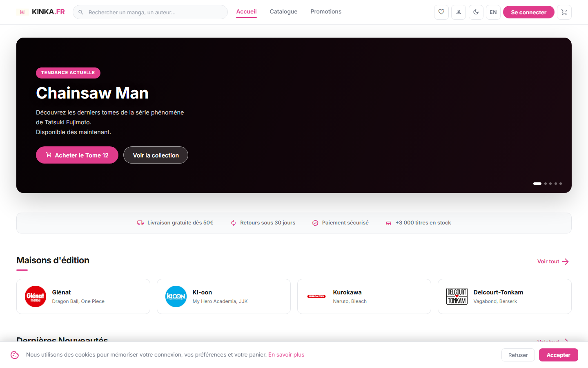588x368 pixels.
Task: Click Retours sous 30 jours text
Action: (268, 223)
